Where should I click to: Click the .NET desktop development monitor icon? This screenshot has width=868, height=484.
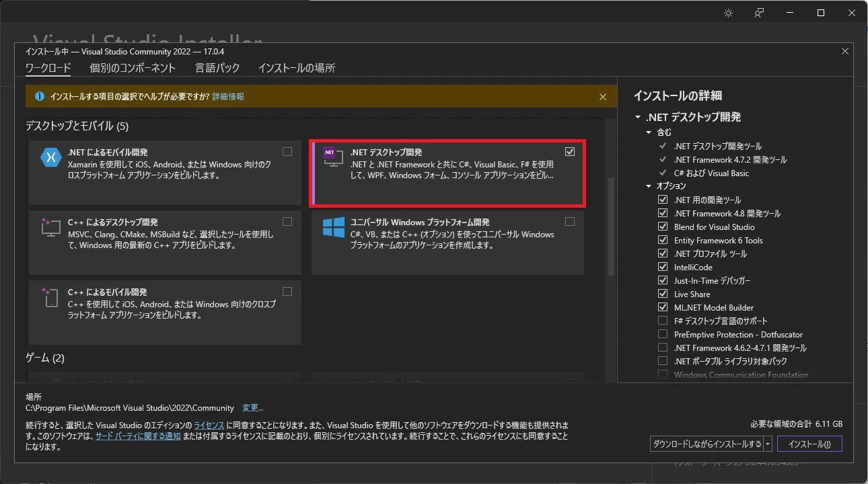331,156
